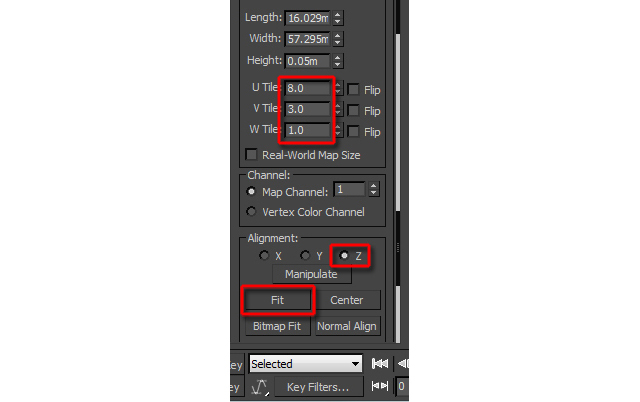The width and height of the screenshot is (640, 402).
Task: Click the curve default tangent icon
Action: click(260, 387)
